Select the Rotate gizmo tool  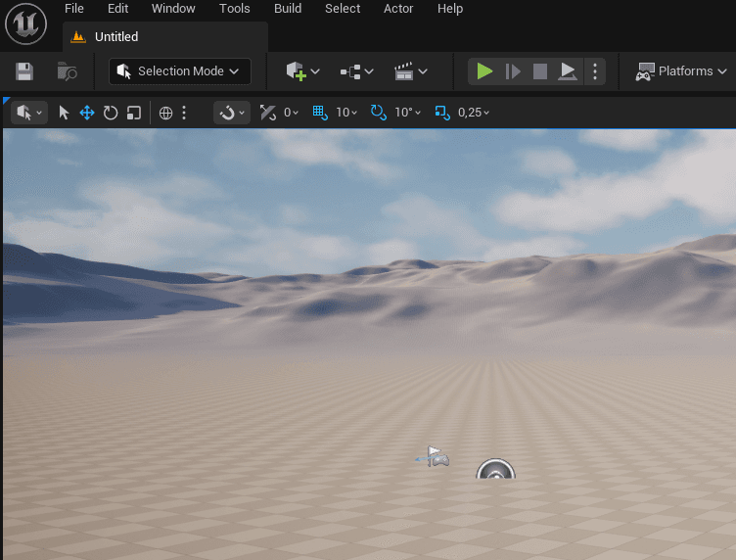pos(111,113)
